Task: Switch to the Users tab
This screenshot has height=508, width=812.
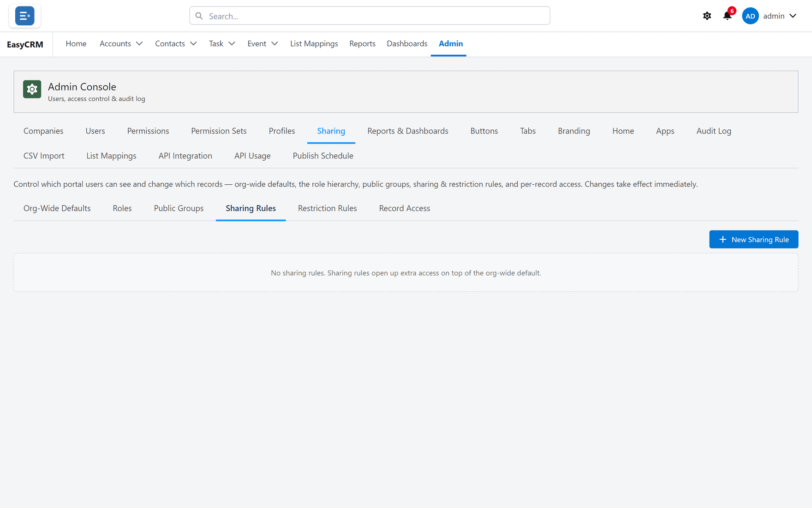Action: tap(95, 131)
